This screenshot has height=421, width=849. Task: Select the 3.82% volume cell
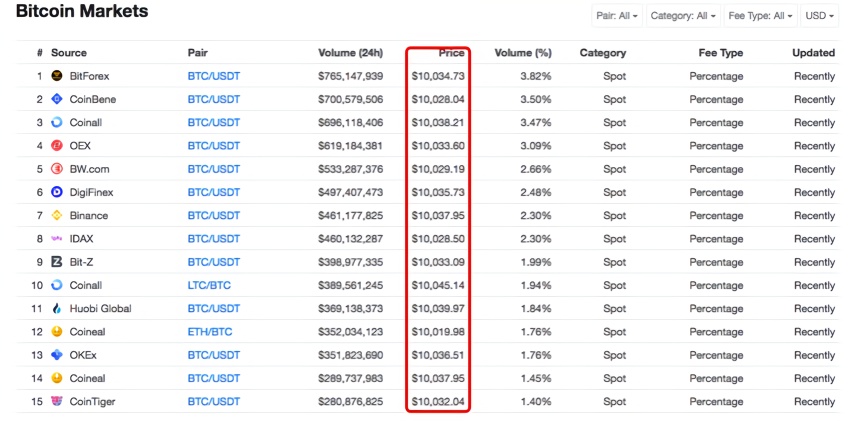[x=535, y=76]
